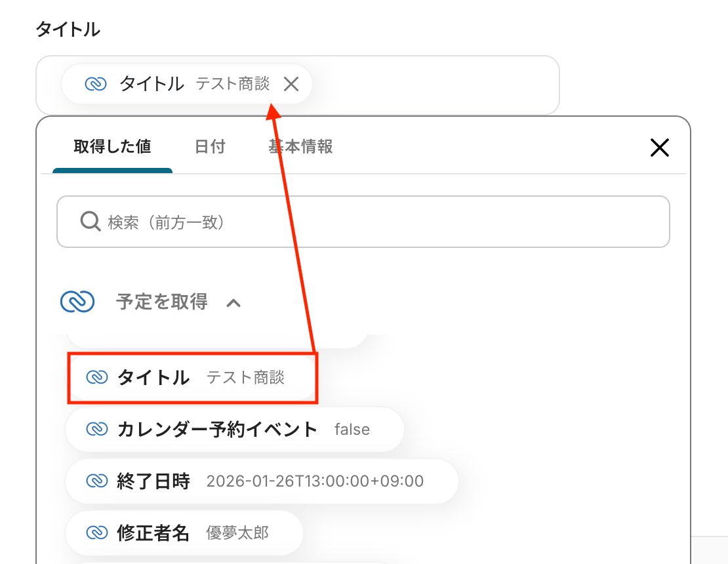Screen dimensions: 728x564
Task: Open the 日付 tab
Action: (210, 146)
